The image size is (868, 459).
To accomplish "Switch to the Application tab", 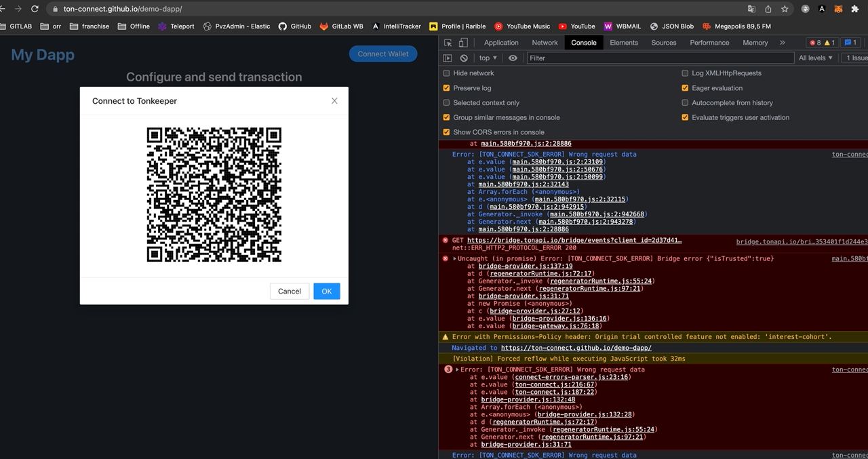I will click(501, 43).
